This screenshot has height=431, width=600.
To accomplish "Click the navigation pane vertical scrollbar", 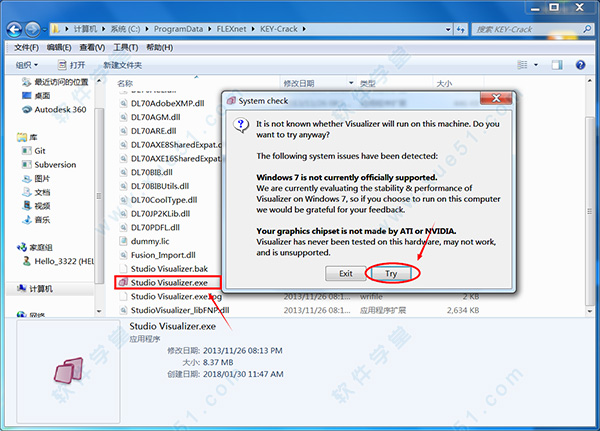I will [x=99, y=196].
